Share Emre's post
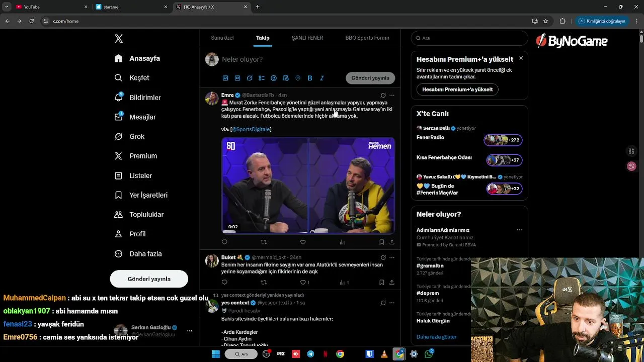 392,242
